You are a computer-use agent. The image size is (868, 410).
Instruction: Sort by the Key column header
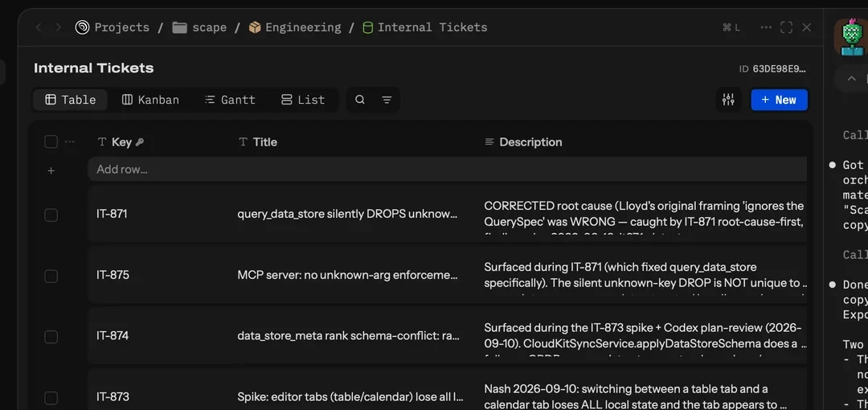point(121,141)
